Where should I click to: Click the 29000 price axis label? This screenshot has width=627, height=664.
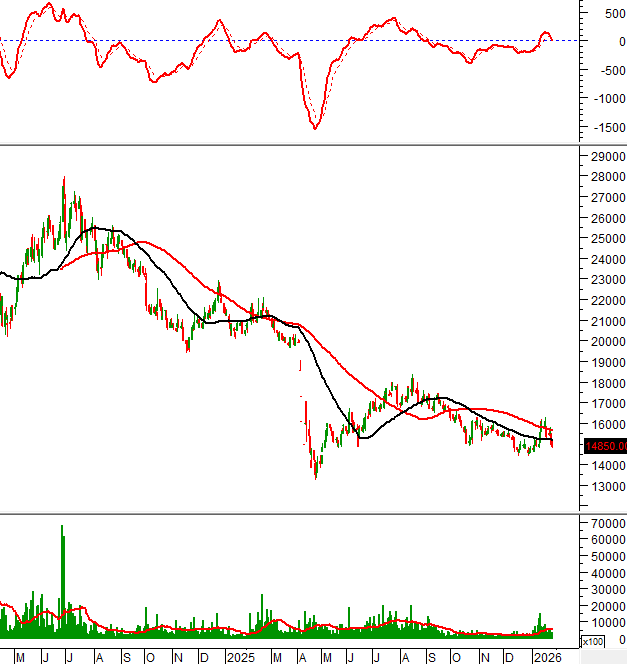(606, 157)
